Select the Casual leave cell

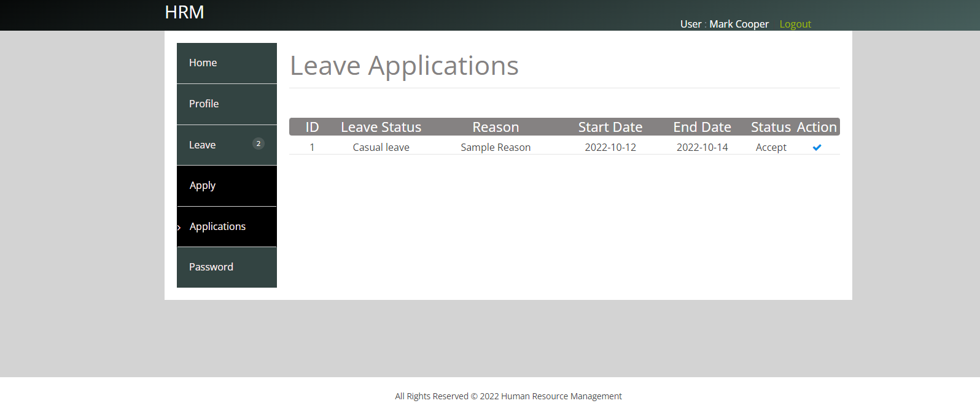point(381,147)
